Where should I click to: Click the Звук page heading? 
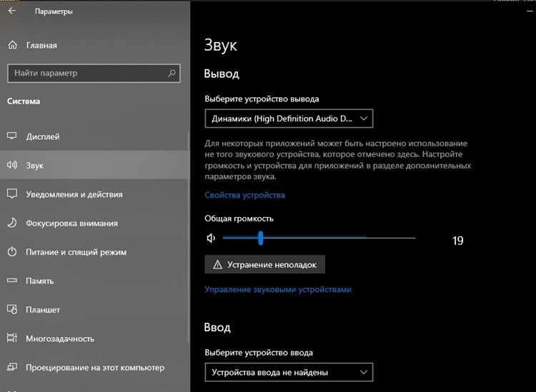point(221,46)
